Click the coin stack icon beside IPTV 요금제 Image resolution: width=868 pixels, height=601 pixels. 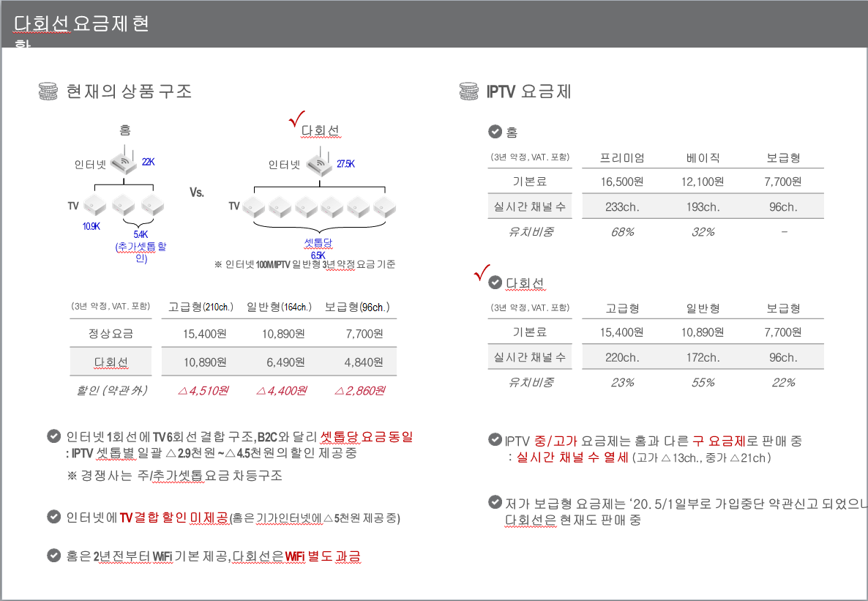(x=469, y=92)
